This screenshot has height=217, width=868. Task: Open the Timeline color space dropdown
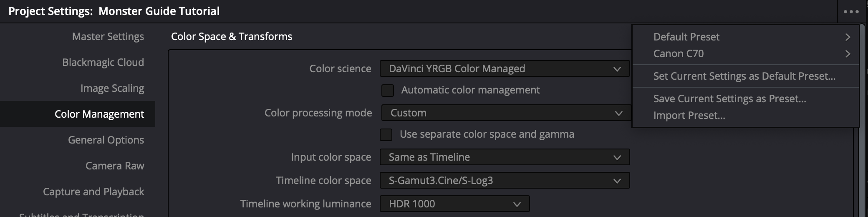point(504,181)
